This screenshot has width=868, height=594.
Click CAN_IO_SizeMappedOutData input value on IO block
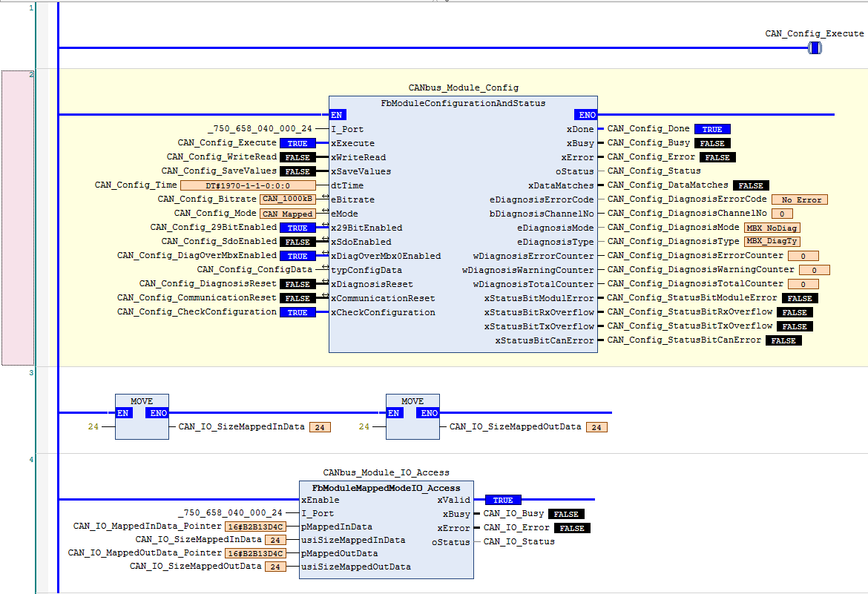[x=275, y=567]
